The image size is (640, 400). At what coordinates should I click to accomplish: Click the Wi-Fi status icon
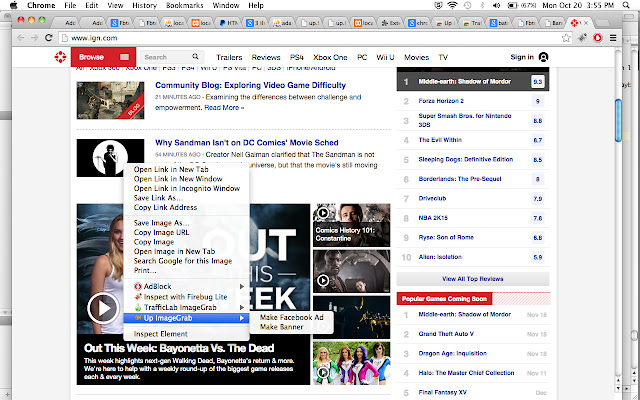[452, 5]
